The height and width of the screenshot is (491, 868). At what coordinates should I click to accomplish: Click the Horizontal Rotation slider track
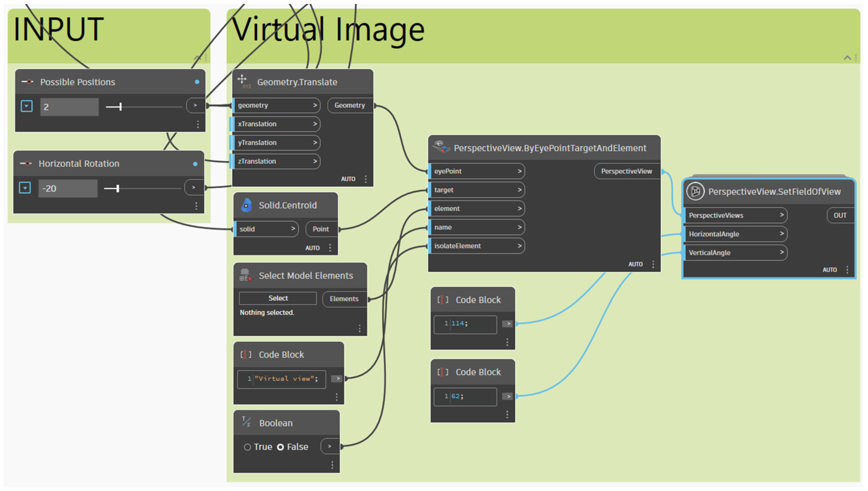(148, 188)
